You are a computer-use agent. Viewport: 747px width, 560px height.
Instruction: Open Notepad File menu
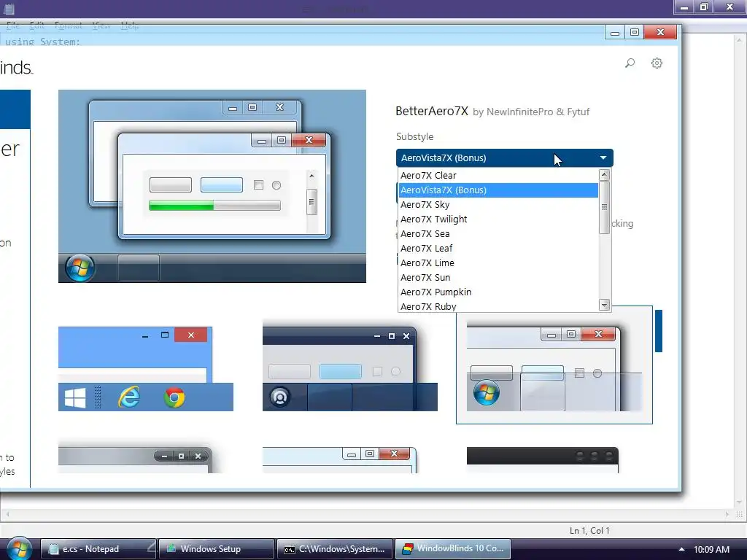13,26
